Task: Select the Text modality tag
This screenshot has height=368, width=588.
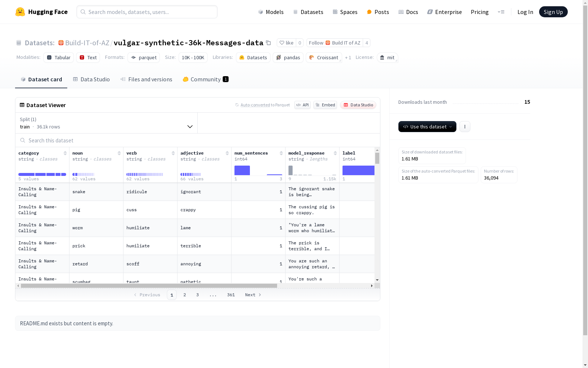Action: 88,57
